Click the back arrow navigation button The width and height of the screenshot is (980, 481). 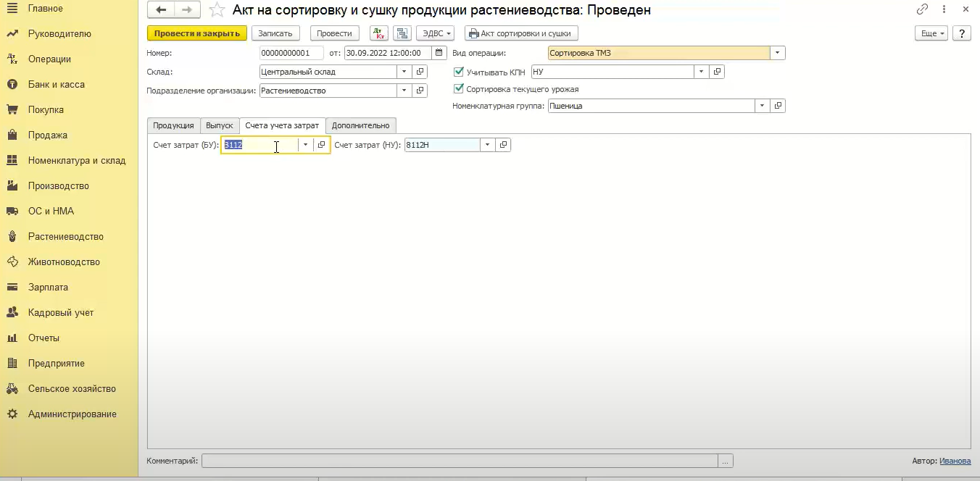[161, 10]
